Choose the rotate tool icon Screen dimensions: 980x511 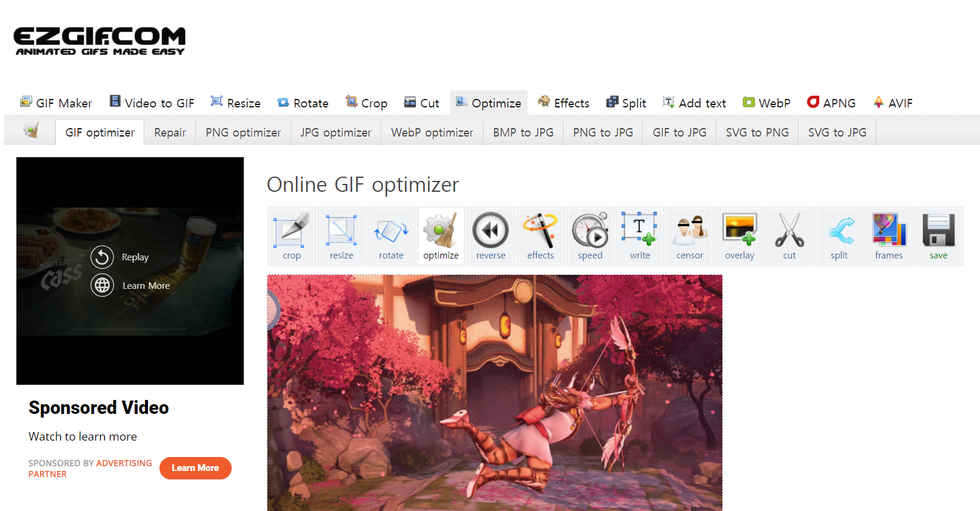pos(391,236)
